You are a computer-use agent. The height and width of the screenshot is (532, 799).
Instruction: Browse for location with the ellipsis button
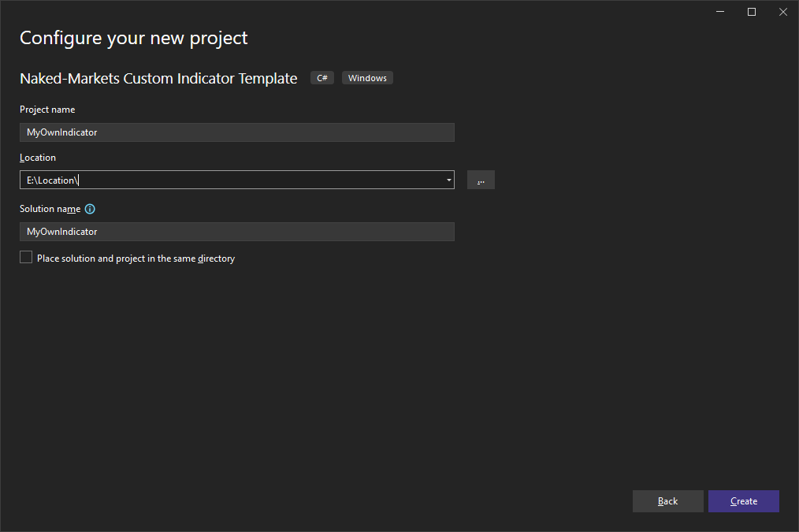click(481, 180)
